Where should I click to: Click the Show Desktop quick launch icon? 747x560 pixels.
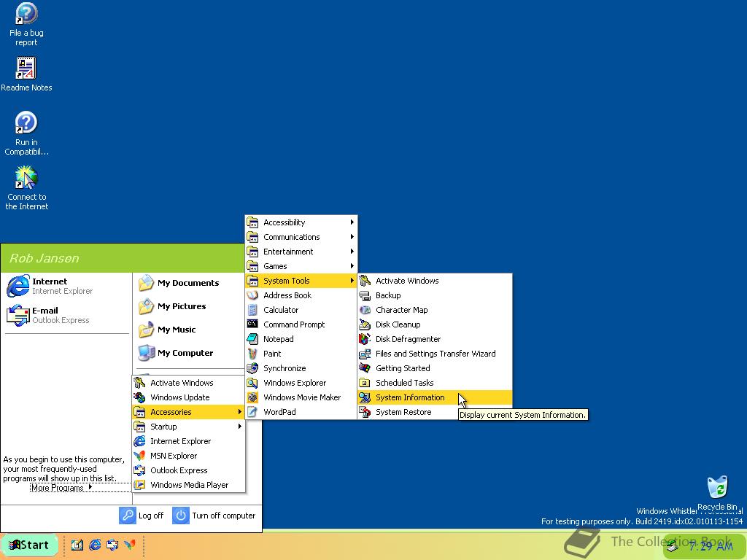[x=77, y=545]
